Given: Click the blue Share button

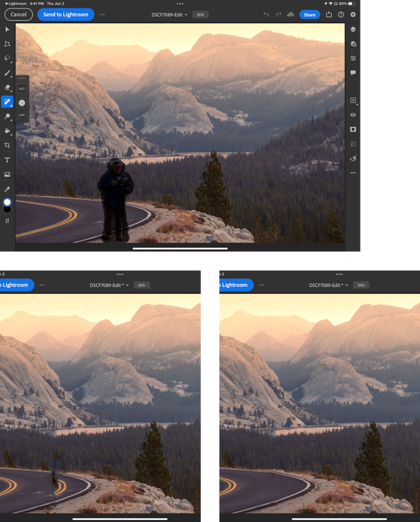Looking at the screenshot, I should coord(309,15).
